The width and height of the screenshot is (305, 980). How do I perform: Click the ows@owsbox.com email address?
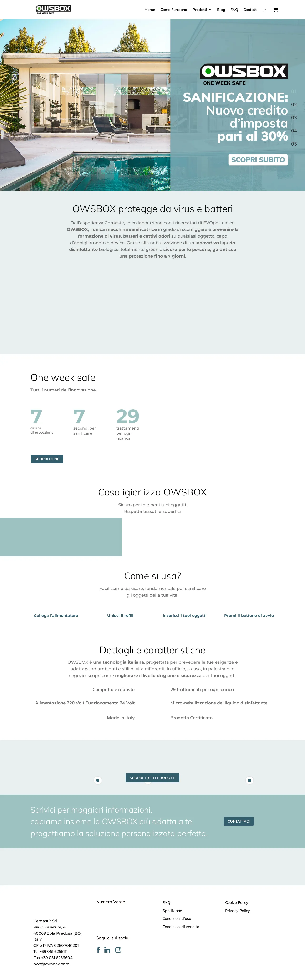click(x=51, y=964)
